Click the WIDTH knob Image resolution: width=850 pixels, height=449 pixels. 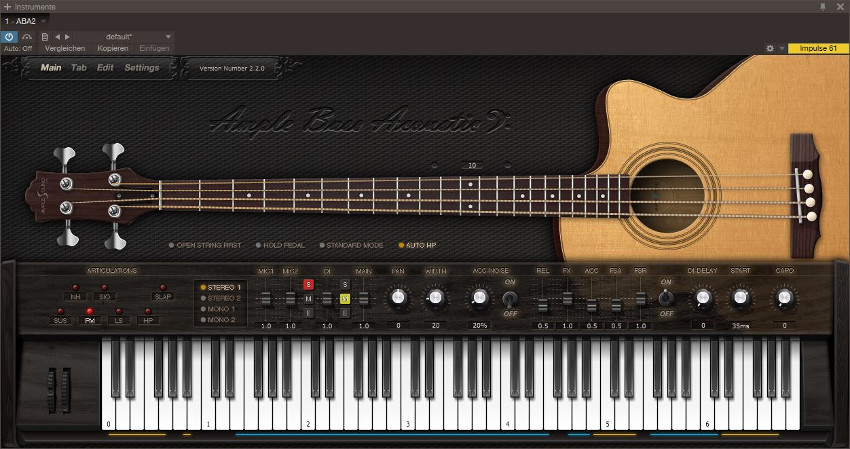[x=435, y=298]
